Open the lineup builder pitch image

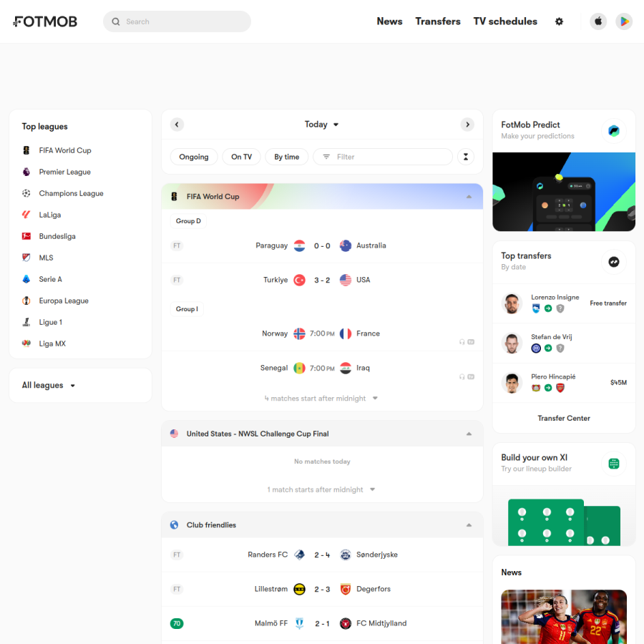click(564, 516)
